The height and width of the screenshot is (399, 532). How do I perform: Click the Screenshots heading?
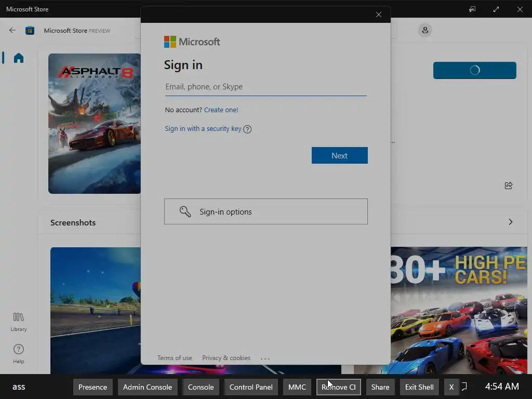pyautogui.click(x=73, y=222)
